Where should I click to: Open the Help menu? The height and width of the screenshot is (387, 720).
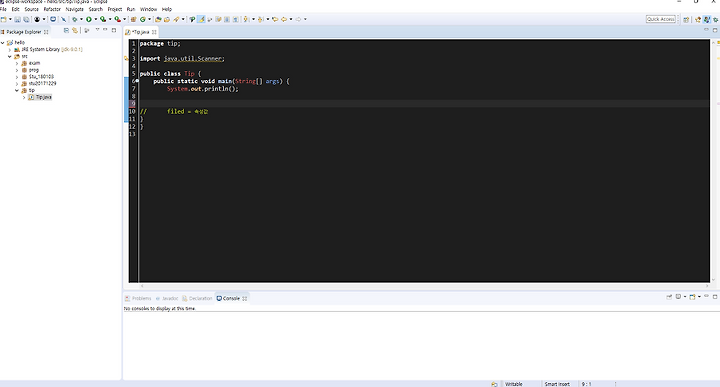167,9
